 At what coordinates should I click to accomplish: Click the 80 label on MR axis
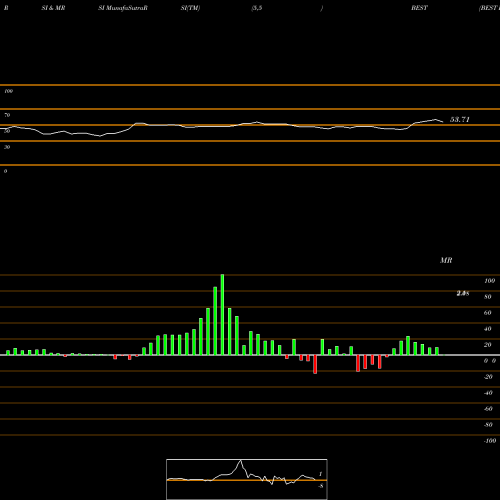(x=488, y=297)
